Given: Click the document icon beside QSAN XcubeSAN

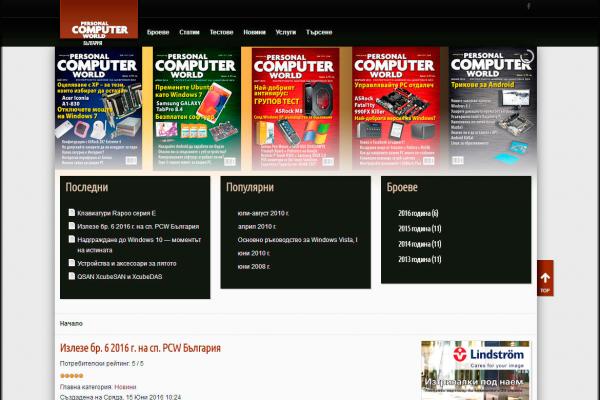Looking at the screenshot, I should [x=72, y=276].
